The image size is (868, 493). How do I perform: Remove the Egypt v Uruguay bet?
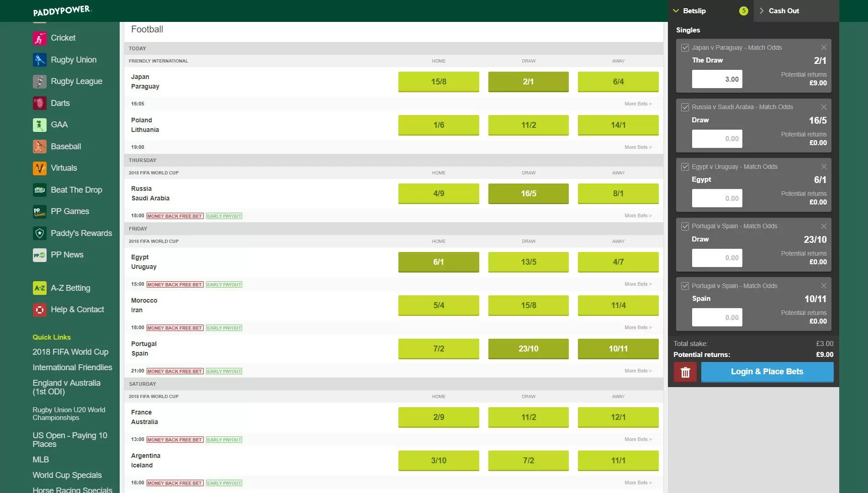click(x=824, y=167)
